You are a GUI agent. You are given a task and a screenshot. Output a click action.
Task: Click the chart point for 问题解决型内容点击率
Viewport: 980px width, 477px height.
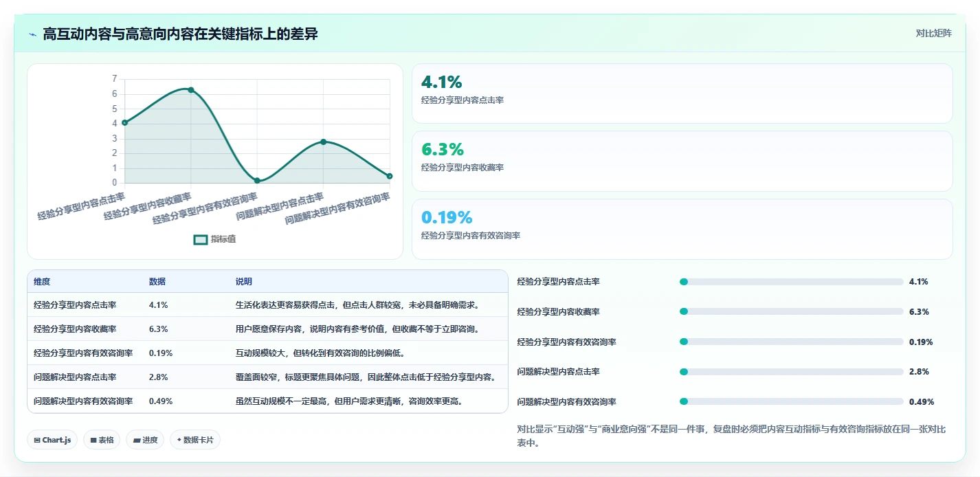323,142
